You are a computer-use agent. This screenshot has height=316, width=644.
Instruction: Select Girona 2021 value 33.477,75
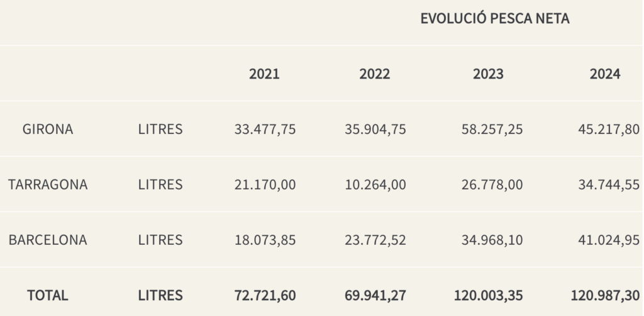click(x=265, y=130)
